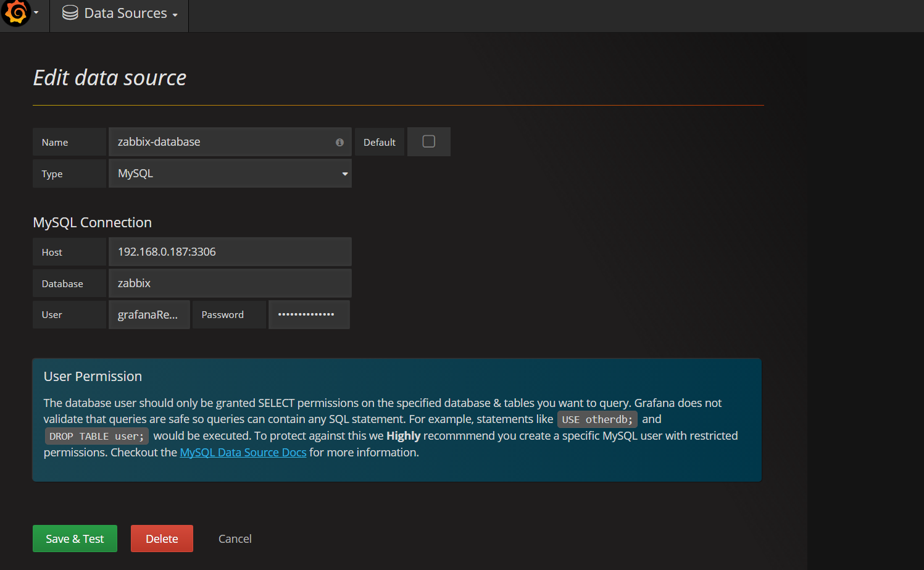Viewport: 924px width, 570px height.
Task: Click the Host field with 192.168.0.187:3306
Action: [230, 251]
